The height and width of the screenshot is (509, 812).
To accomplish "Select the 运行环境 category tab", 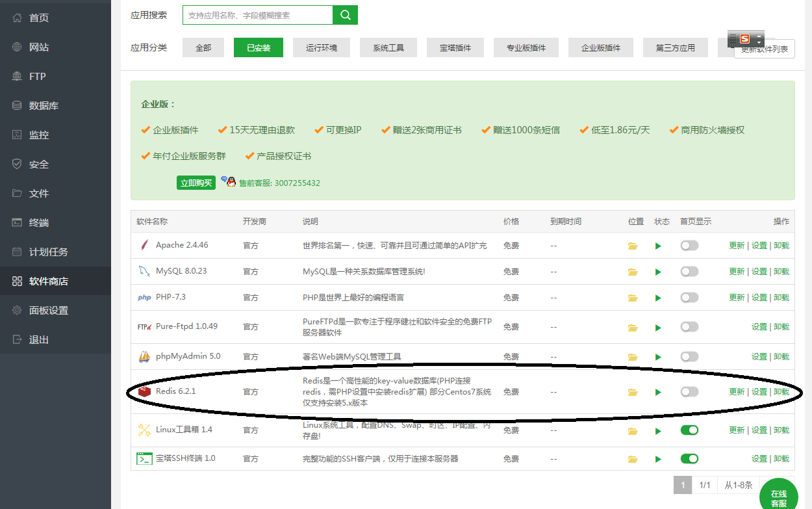I will [318, 47].
